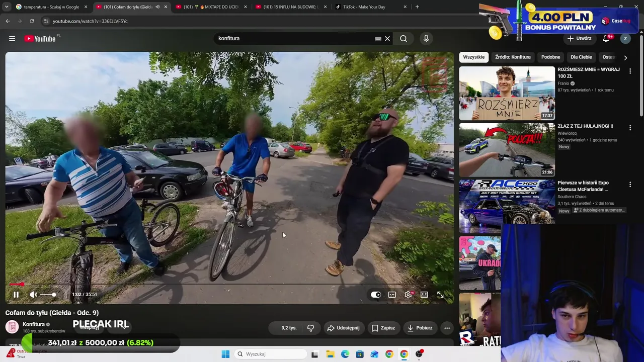Open the 'ROZŚMIESZ MNIE' video thumbnail
The height and width of the screenshot is (362, 644).
click(507, 93)
